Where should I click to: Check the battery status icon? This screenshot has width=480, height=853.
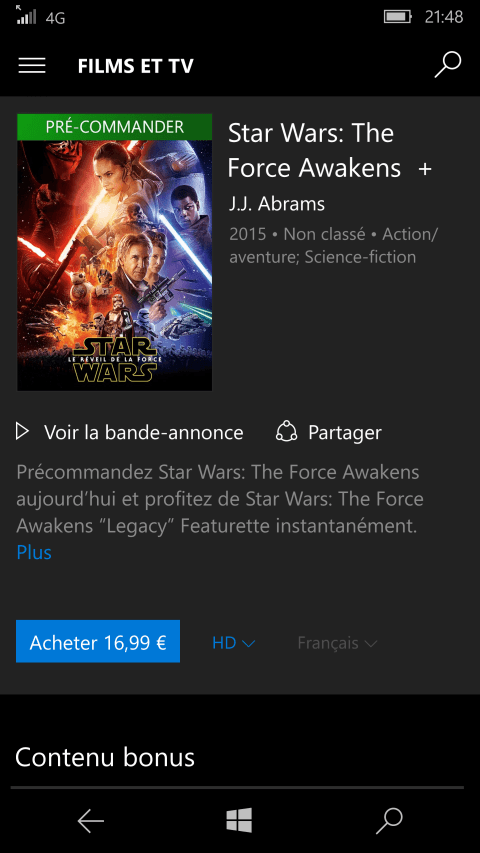click(x=398, y=17)
